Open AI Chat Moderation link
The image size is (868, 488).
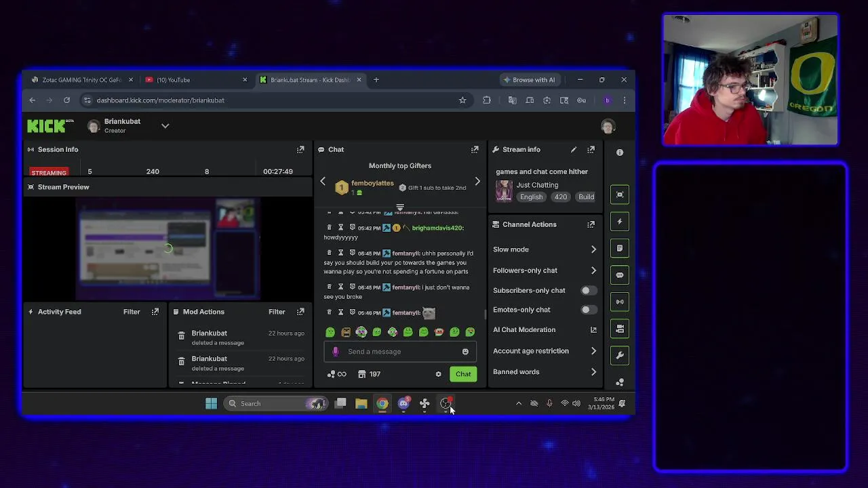pyautogui.click(x=544, y=330)
